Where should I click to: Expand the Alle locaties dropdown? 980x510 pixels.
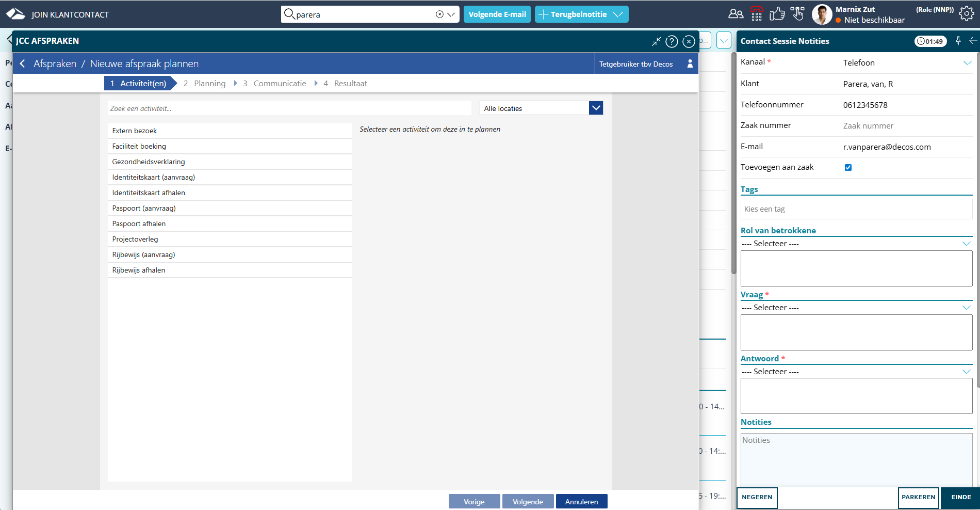click(596, 108)
